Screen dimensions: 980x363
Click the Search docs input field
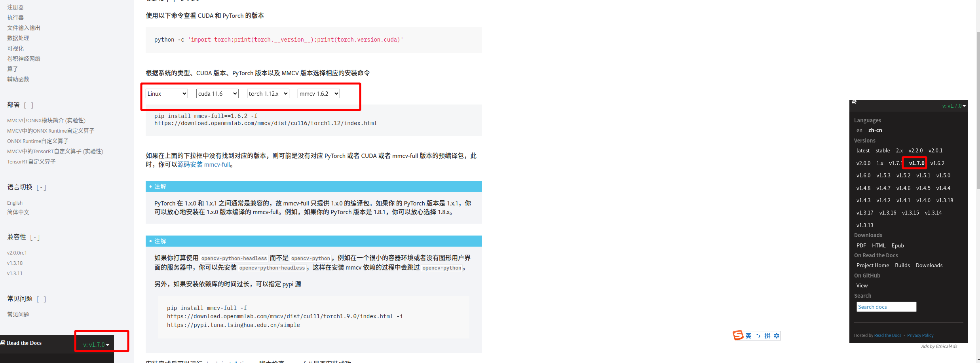point(887,307)
